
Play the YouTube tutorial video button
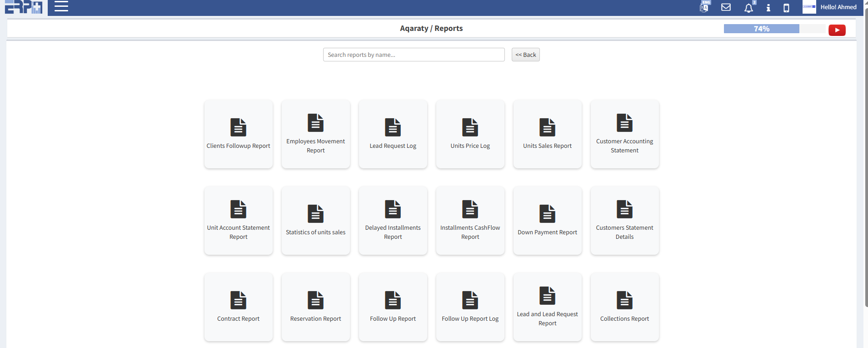(837, 30)
